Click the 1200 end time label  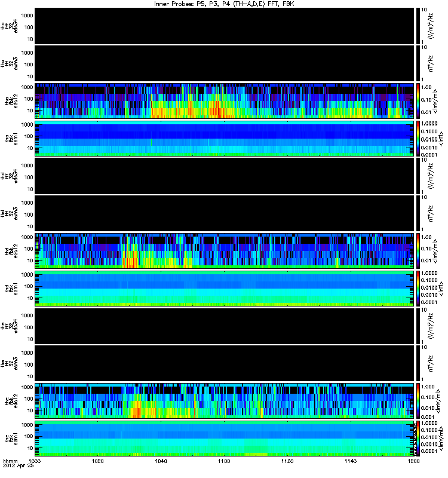point(413,461)
